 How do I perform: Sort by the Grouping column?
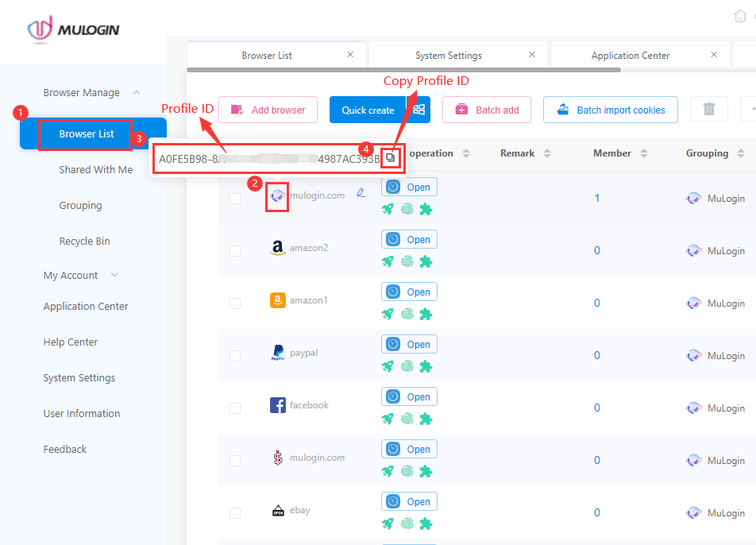741,153
